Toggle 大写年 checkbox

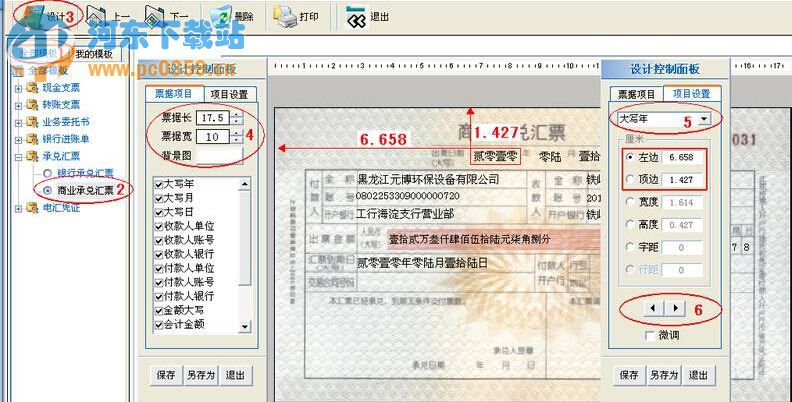[x=159, y=184]
